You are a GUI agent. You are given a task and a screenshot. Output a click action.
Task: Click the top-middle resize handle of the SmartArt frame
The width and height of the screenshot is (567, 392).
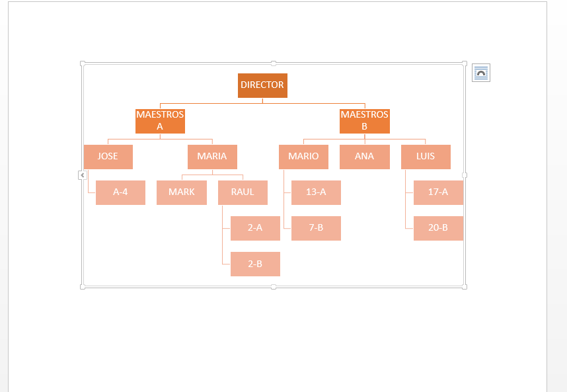pyautogui.click(x=274, y=63)
